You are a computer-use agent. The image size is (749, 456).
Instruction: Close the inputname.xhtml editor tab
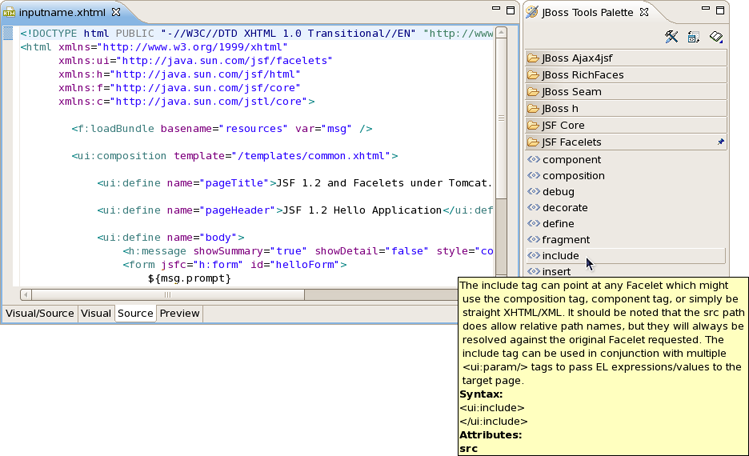click(x=116, y=12)
